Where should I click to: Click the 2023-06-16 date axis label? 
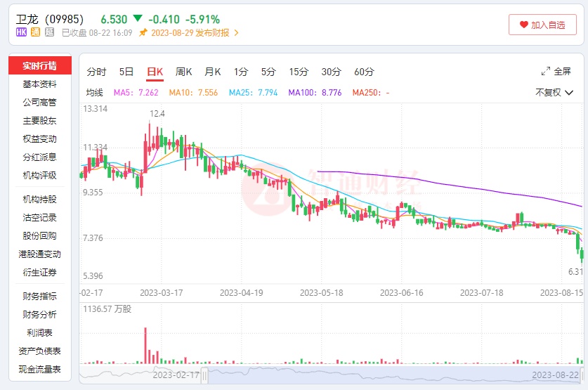(402, 293)
